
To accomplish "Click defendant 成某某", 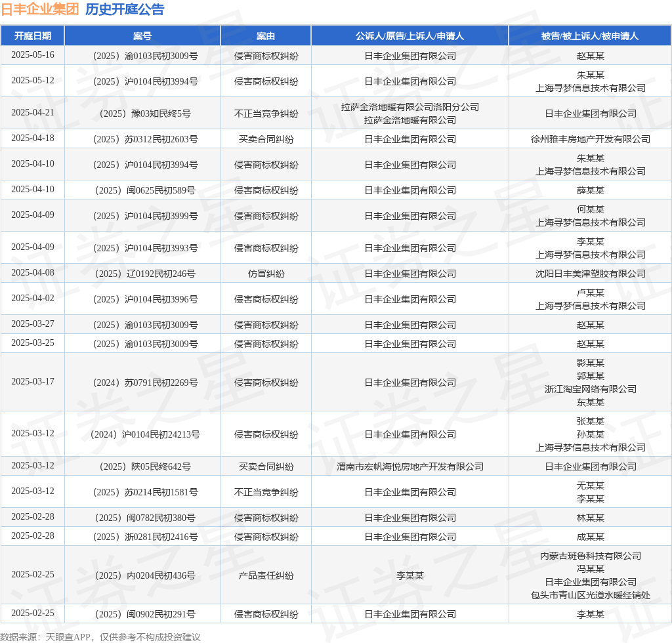I will (590, 537).
